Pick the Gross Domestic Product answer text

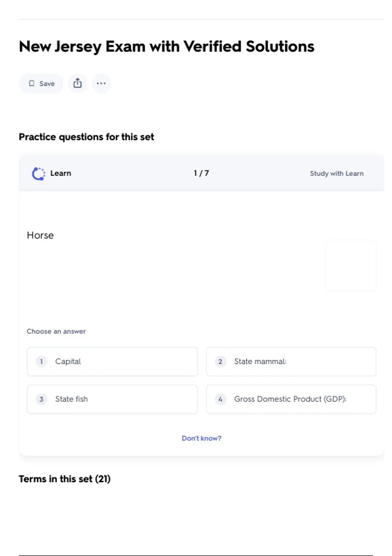[290, 399]
